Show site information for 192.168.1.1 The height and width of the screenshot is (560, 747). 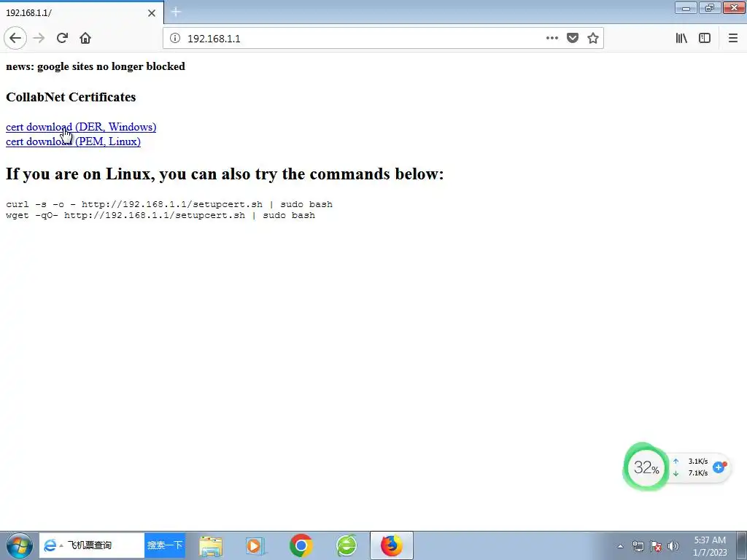pyautogui.click(x=175, y=38)
